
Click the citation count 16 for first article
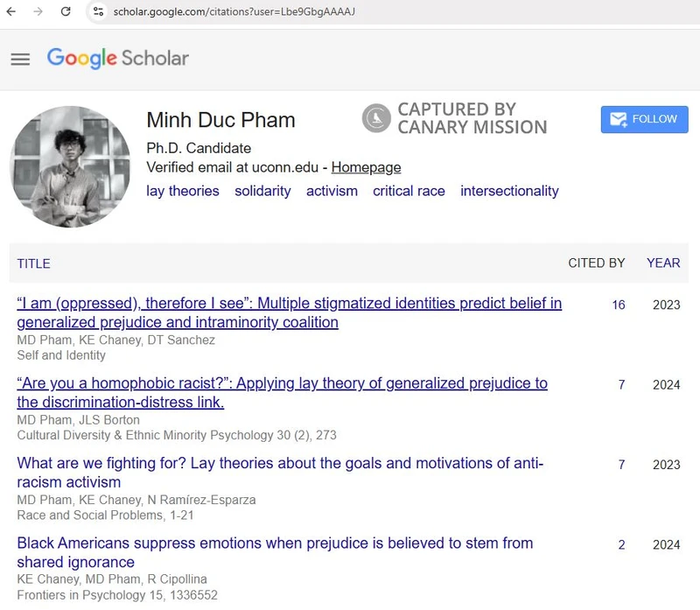(x=619, y=305)
